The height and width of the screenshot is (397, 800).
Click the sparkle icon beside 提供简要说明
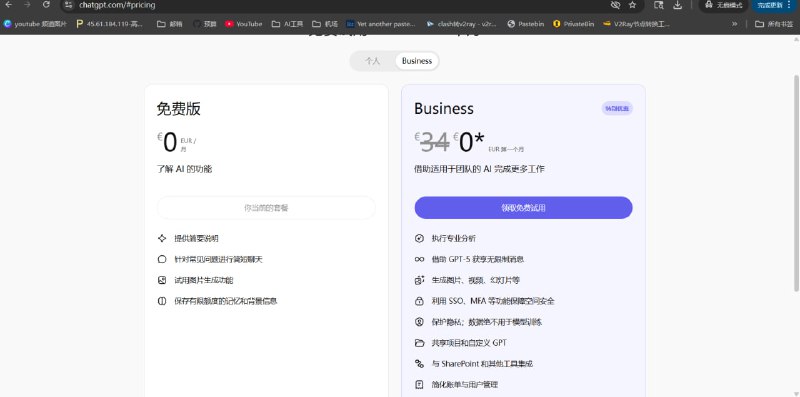point(162,238)
